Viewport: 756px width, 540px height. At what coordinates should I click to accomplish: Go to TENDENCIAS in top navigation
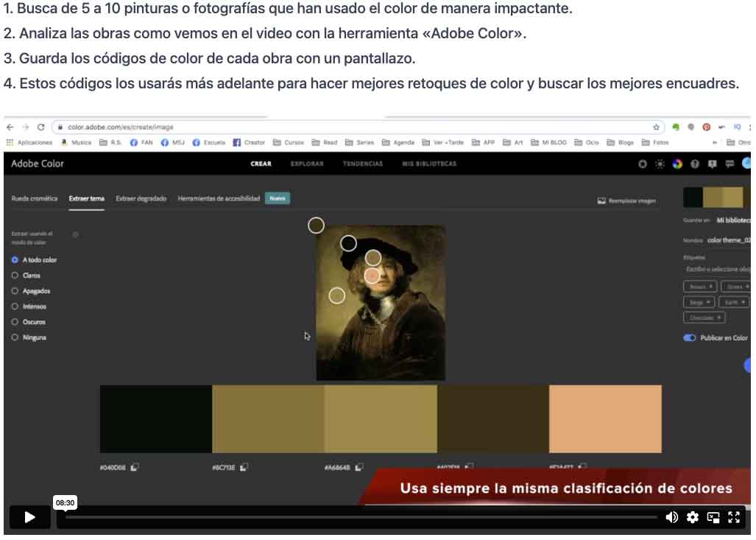tap(363, 164)
